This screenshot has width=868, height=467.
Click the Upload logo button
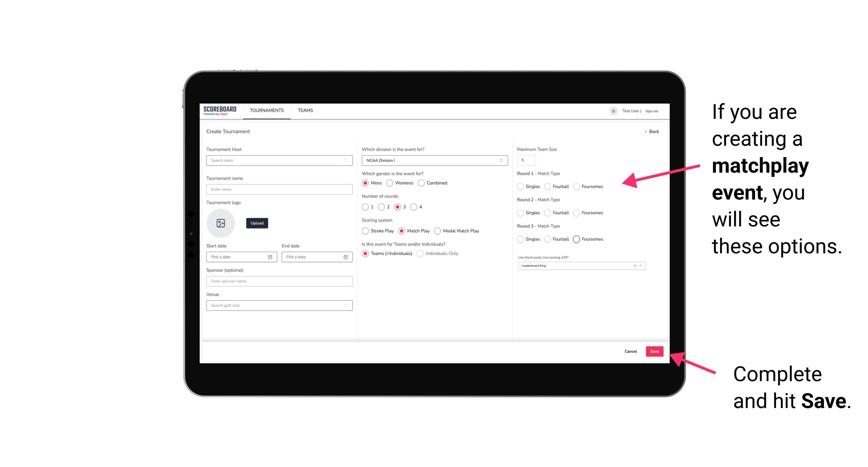pyautogui.click(x=257, y=223)
